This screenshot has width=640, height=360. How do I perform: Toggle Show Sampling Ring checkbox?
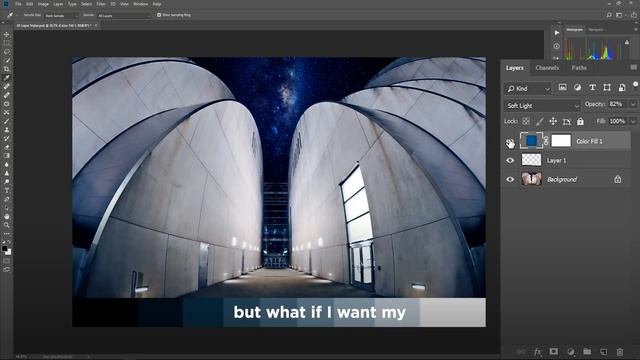[159, 15]
